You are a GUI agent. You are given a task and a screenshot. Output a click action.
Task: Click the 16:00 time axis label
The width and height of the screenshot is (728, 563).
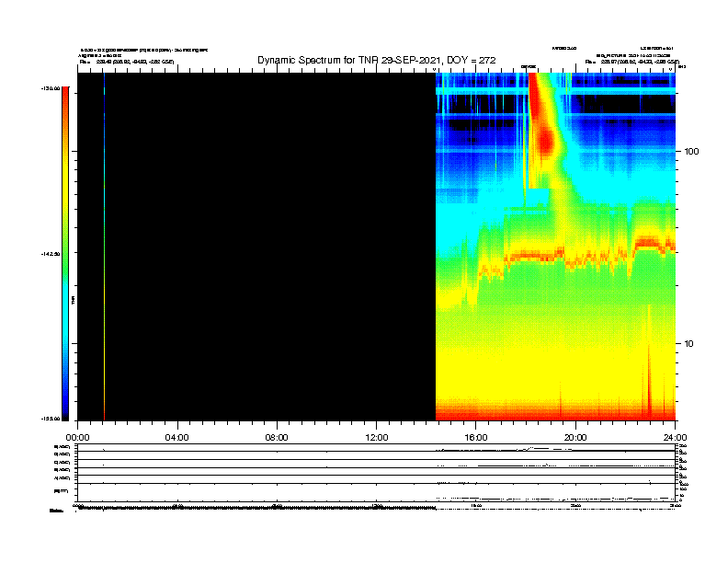point(476,437)
